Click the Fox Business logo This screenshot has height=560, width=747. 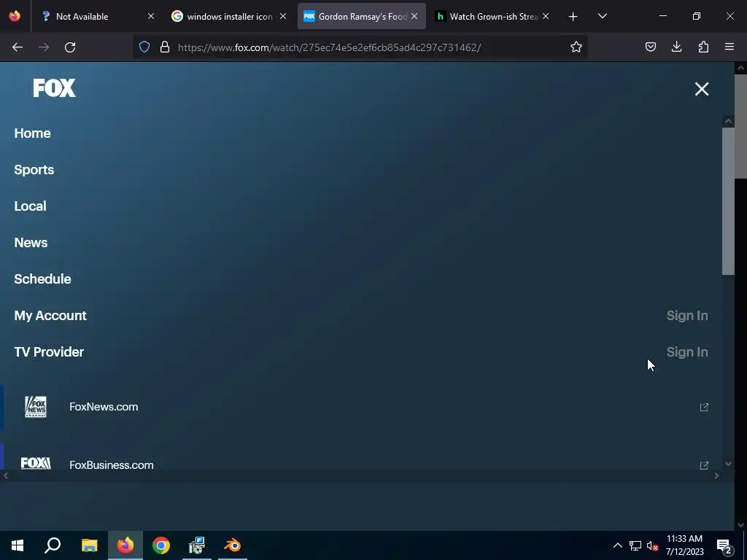pyautogui.click(x=36, y=463)
